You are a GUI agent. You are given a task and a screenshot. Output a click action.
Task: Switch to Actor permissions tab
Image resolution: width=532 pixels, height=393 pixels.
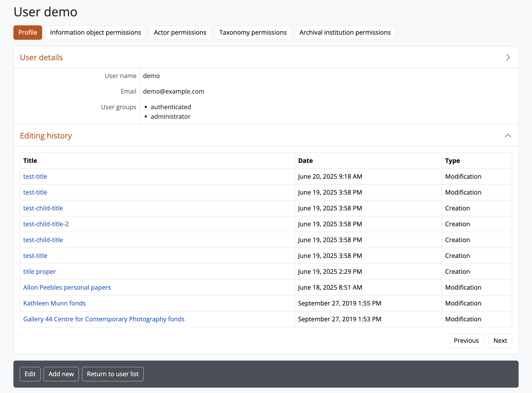[180, 32]
